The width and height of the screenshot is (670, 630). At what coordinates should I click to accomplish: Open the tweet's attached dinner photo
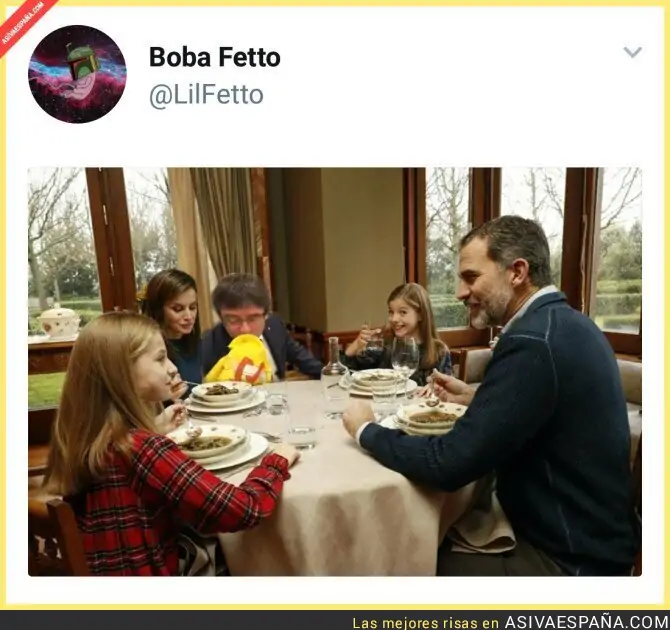click(x=335, y=371)
